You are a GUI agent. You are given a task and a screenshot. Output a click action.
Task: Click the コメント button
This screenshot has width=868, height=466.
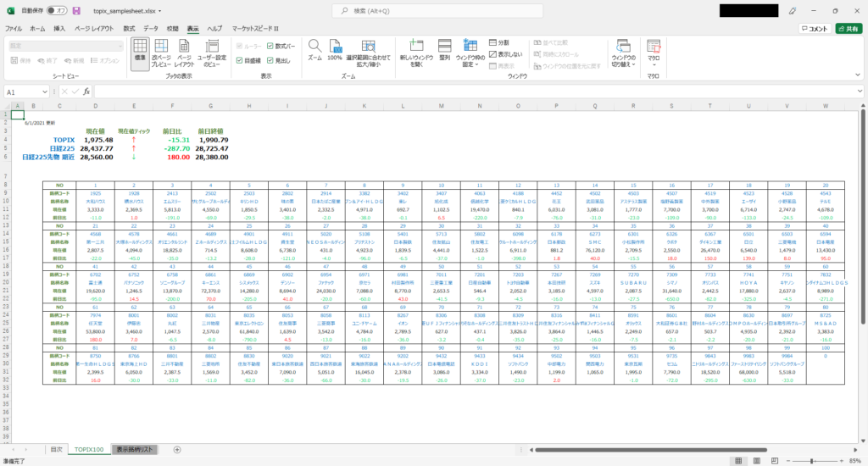click(x=814, y=28)
